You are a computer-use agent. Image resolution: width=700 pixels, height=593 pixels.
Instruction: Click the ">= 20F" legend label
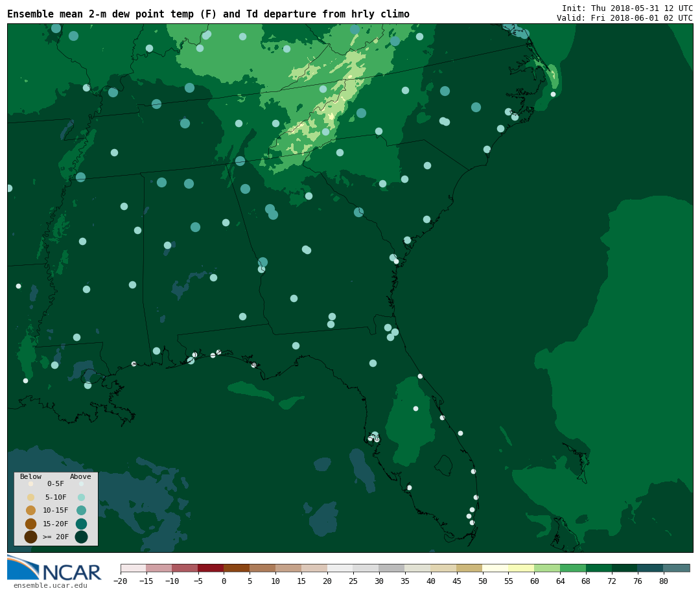56,537
